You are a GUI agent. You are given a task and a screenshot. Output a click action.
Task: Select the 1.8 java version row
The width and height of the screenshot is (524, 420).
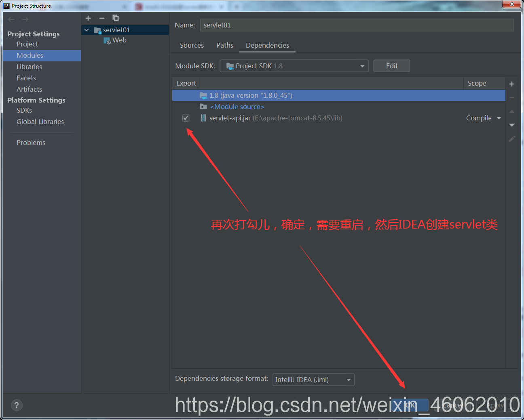pos(339,95)
